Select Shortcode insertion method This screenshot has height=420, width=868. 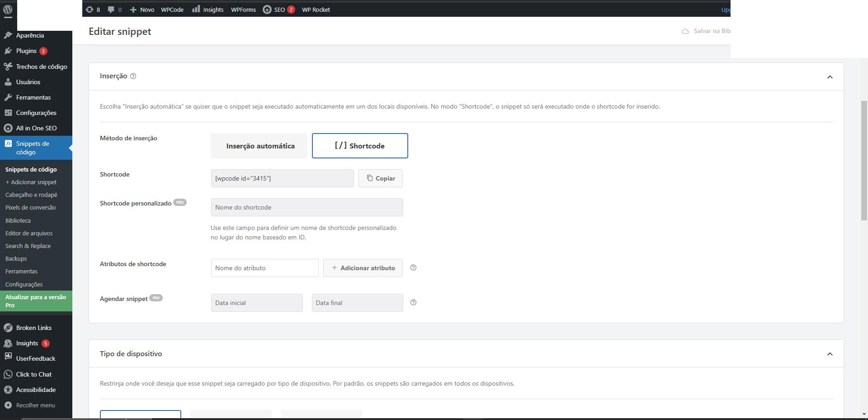pos(360,146)
